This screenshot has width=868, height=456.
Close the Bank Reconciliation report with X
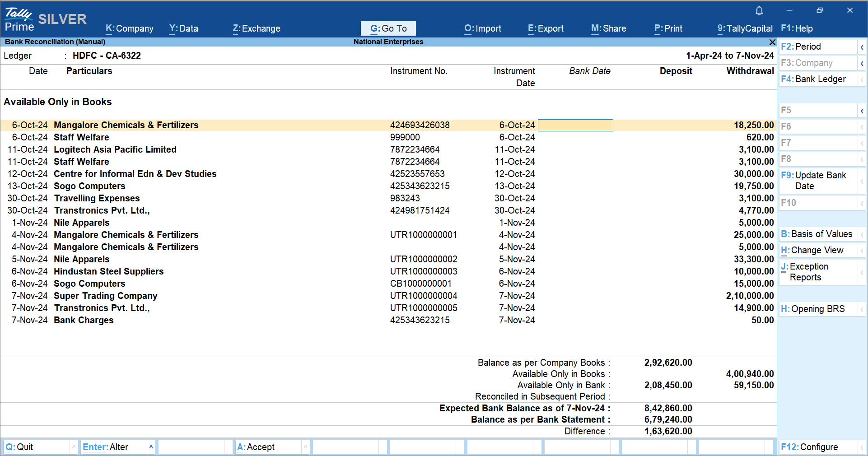click(x=772, y=42)
